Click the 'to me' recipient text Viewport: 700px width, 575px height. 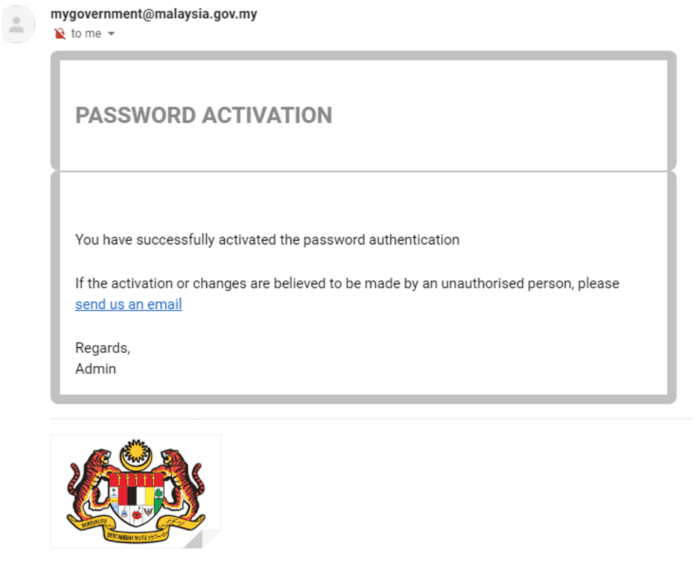tap(85, 33)
